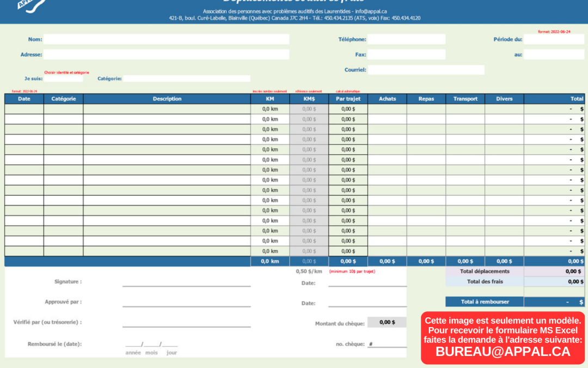Click the Courriel input field
Viewport: 588px width, 368px height.
point(426,70)
